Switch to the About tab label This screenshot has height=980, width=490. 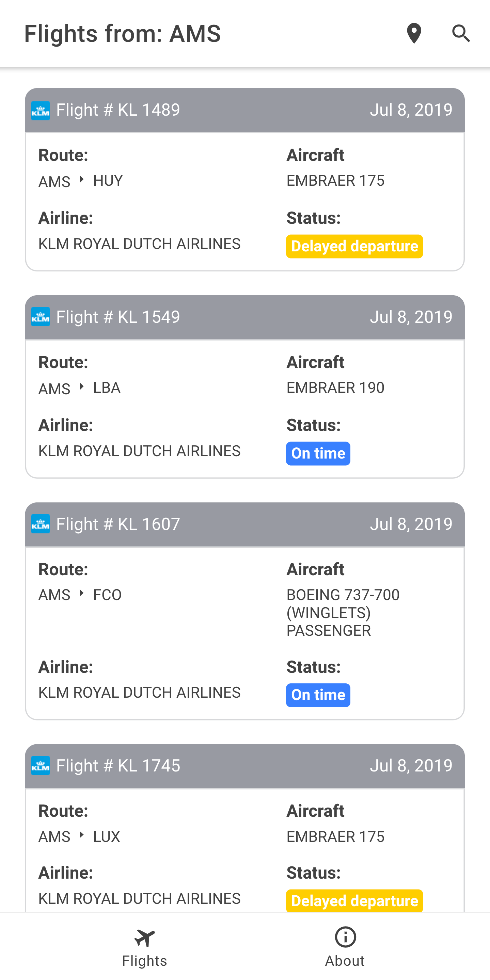pyautogui.click(x=345, y=961)
